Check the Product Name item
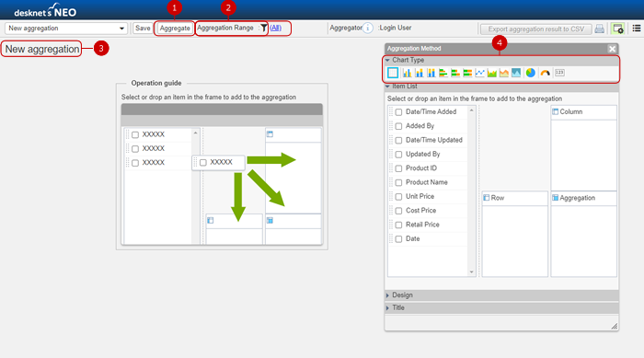This screenshot has height=358, width=644. (x=398, y=182)
